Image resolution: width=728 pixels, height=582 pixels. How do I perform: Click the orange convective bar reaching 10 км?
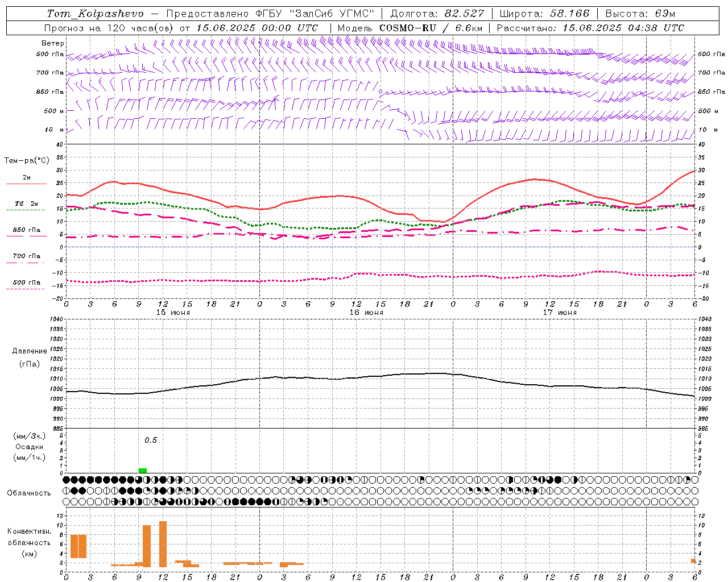(x=147, y=546)
